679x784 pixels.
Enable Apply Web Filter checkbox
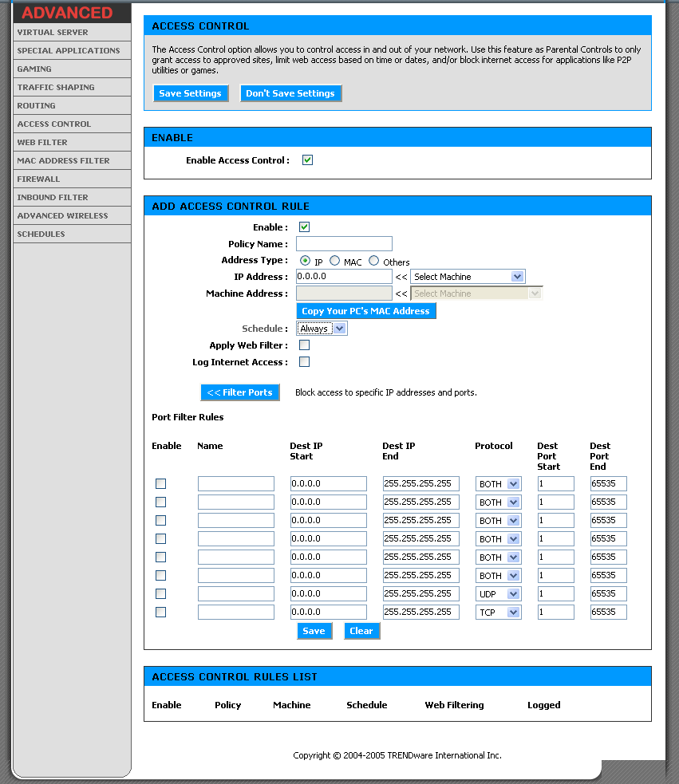coord(304,345)
